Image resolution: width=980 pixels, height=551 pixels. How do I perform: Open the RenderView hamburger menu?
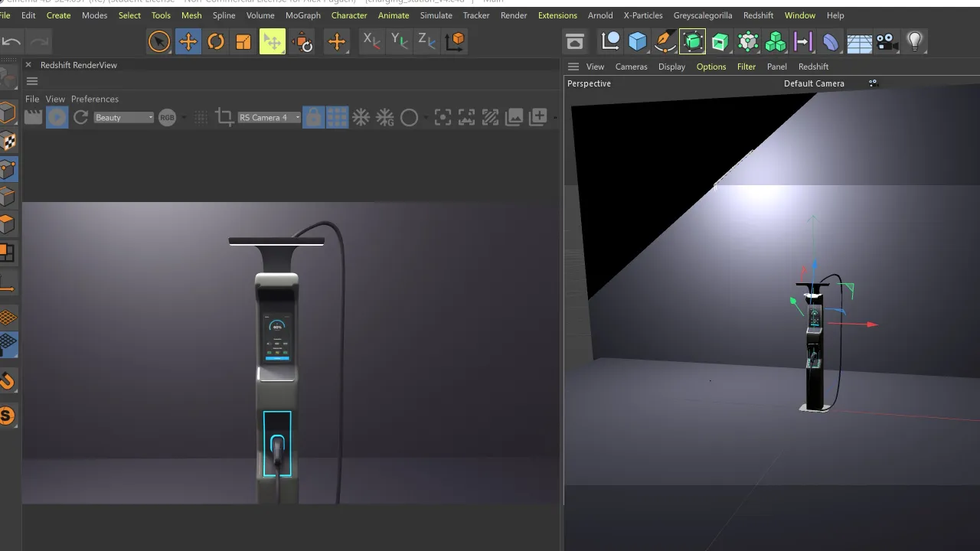pos(32,81)
